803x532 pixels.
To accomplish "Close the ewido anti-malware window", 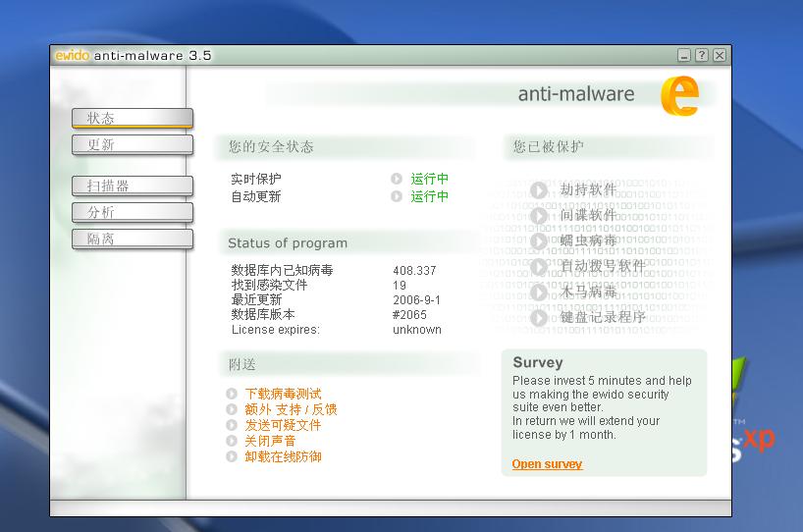I will [720, 55].
